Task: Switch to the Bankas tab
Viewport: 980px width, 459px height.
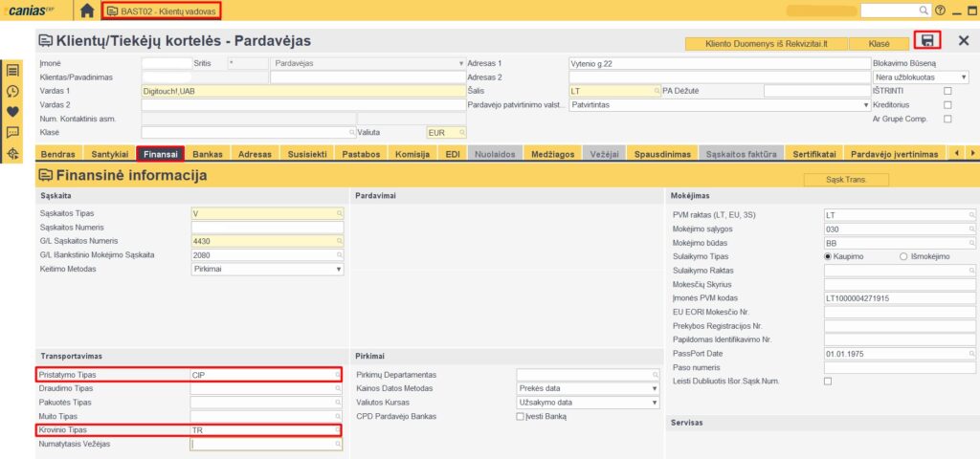Action: 207,154
